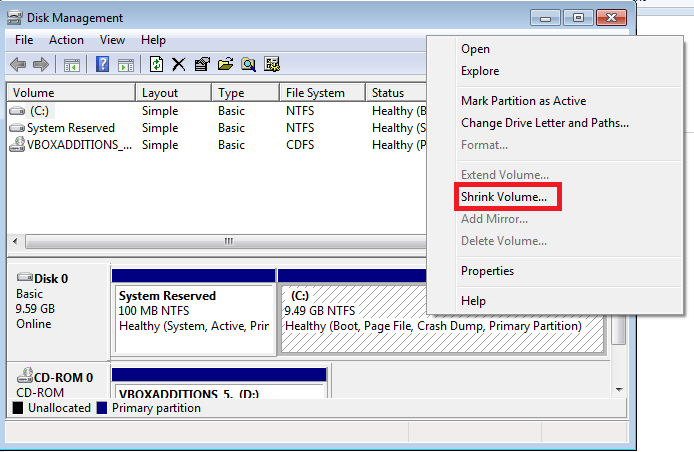Click the disc icon beside VBOXADDITIONS row
Image resolution: width=694 pixels, height=452 pixels.
(x=17, y=145)
